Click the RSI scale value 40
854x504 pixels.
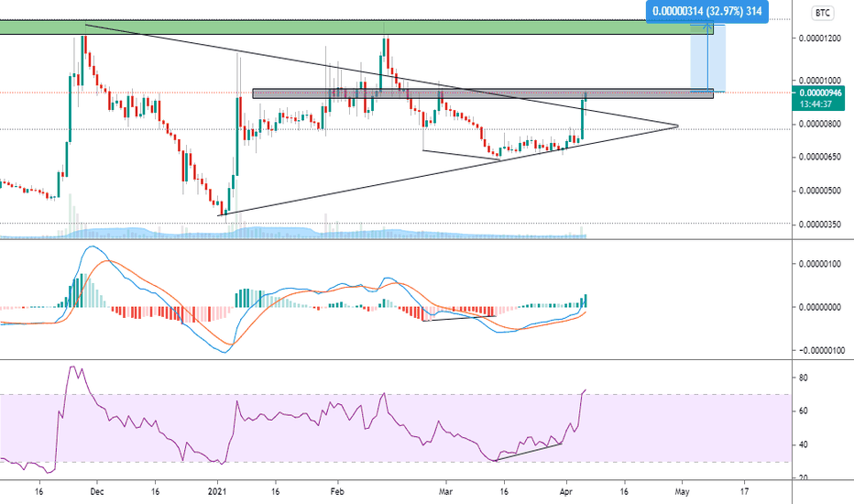click(x=804, y=445)
